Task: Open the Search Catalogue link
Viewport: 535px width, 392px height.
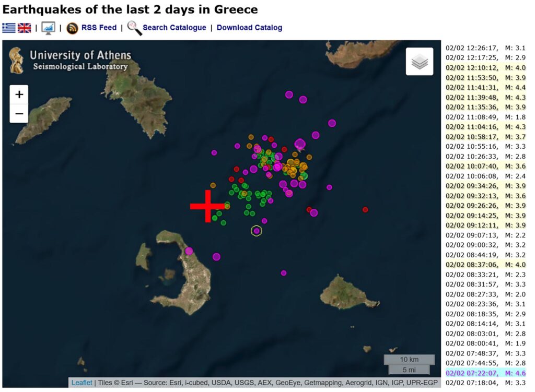Action: point(175,28)
